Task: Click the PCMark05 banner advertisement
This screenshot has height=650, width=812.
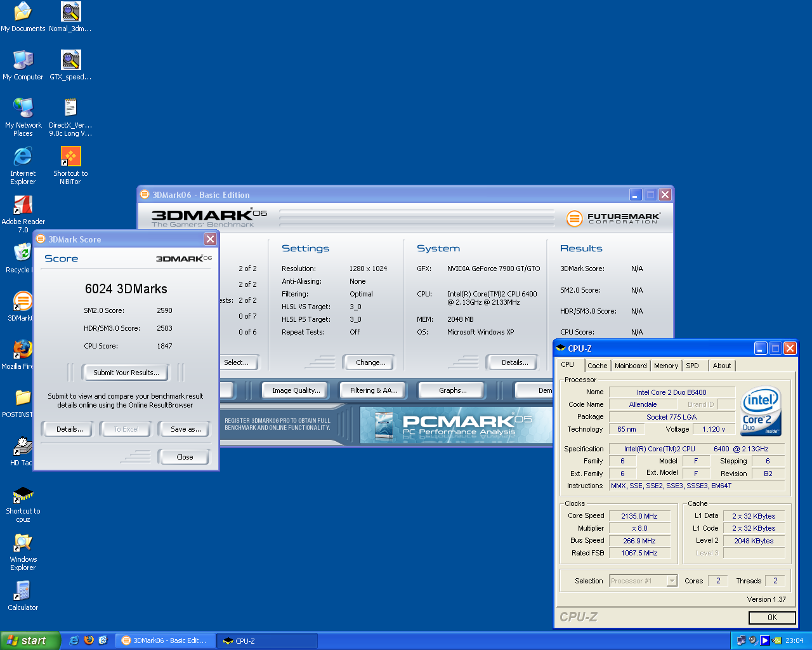Action: 456,425
